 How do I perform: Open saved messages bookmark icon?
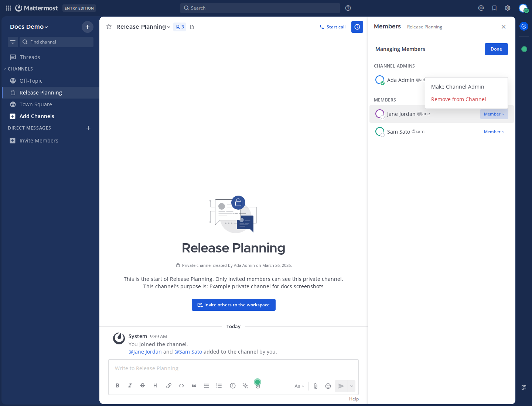click(x=494, y=8)
